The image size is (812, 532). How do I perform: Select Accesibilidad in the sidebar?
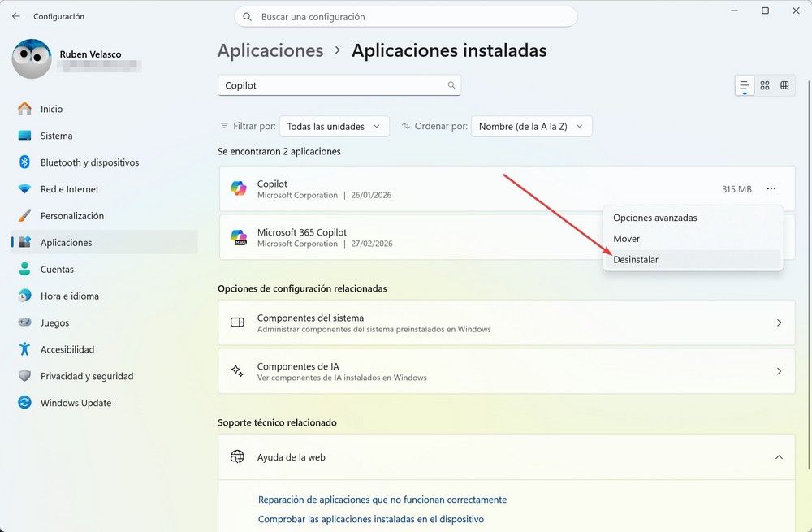pos(25,349)
